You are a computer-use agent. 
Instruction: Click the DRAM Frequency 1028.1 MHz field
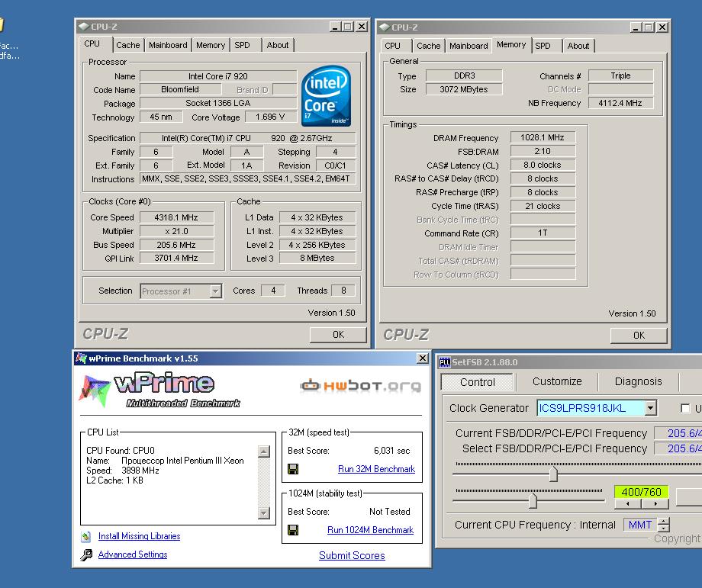coord(543,137)
